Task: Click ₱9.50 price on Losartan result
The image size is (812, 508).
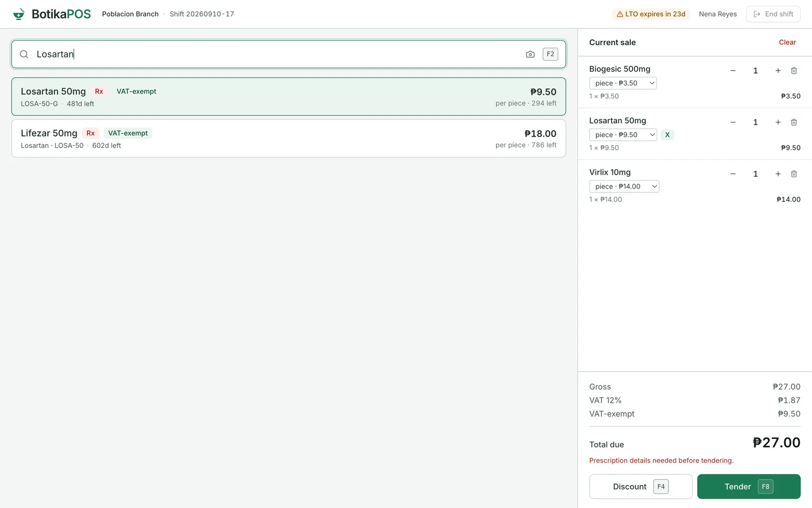Action: point(543,92)
